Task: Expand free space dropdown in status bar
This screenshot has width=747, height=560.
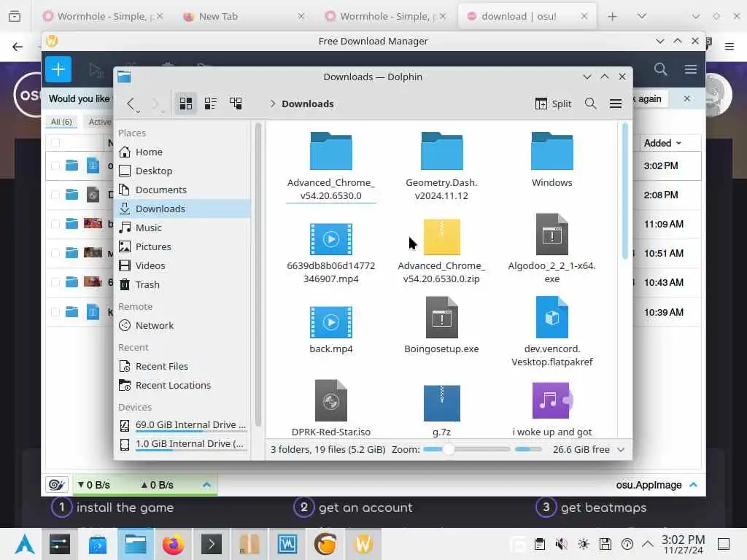Action: pyautogui.click(x=621, y=449)
